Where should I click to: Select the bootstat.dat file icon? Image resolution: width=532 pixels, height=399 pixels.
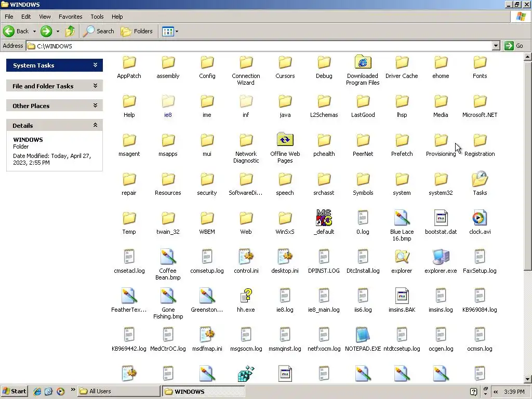point(441,218)
